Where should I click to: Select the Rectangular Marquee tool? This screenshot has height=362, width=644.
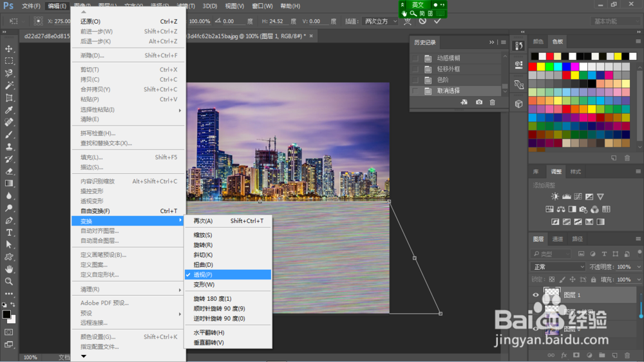(8, 61)
